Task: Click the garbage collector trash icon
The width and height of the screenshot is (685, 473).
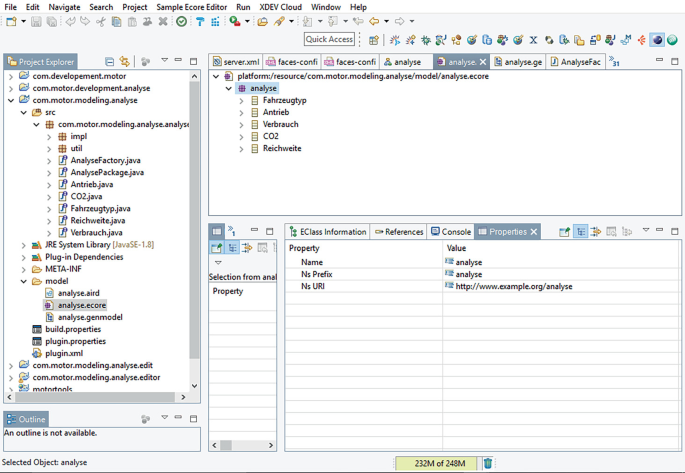Action: coord(488,463)
